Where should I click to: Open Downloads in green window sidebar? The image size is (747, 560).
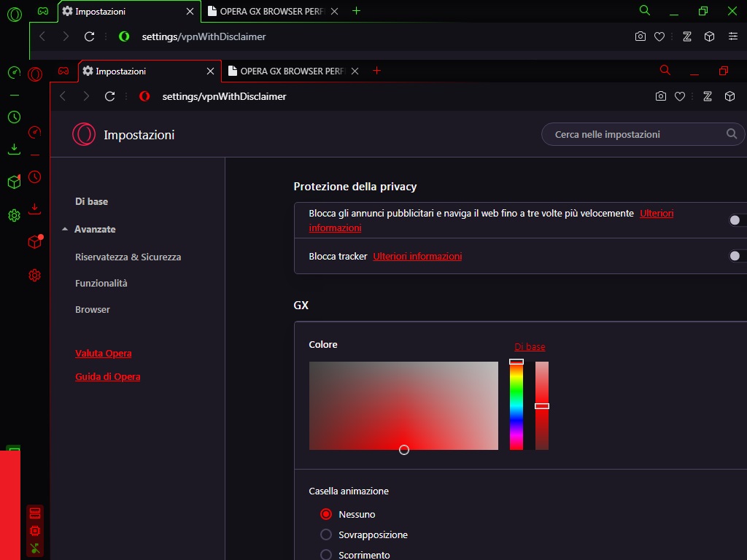[x=15, y=149]
